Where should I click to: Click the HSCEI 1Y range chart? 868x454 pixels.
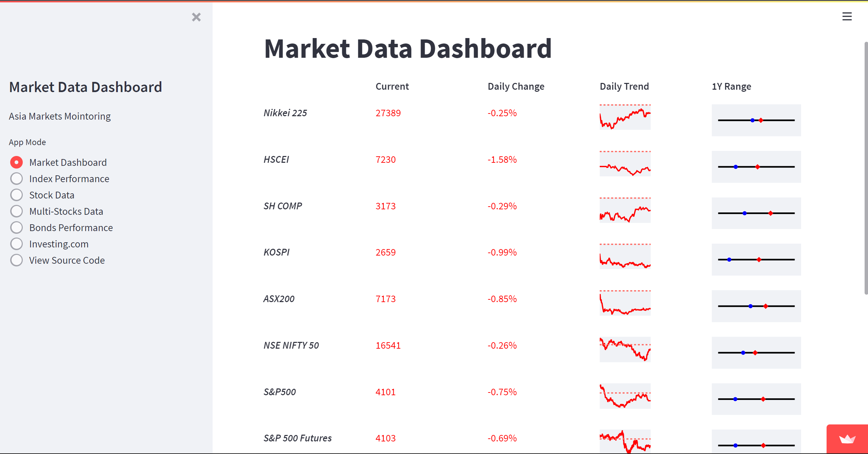(x=756, y=167)
